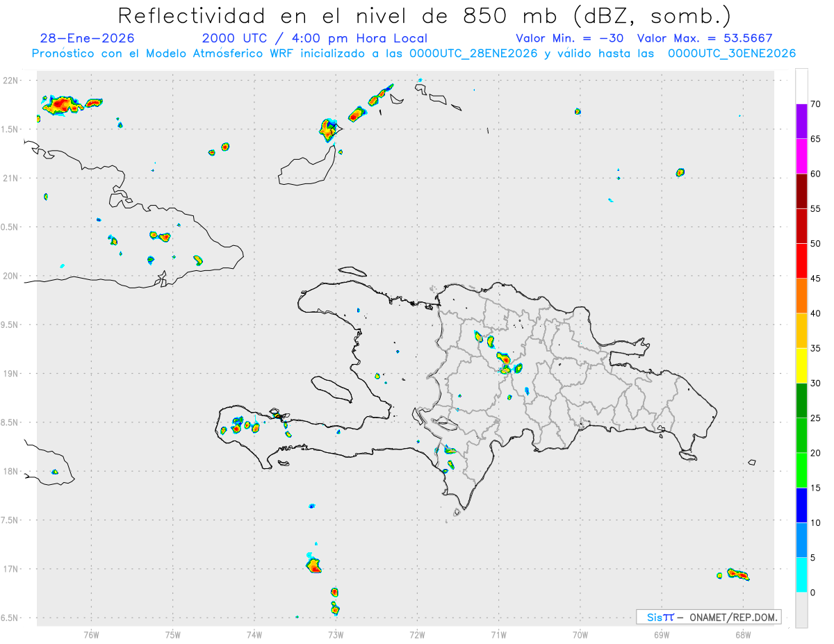Click the '22N' latitude axis label
Image resolution: width=834 pixels, height=644 pixels.
[x=12, y=81]
